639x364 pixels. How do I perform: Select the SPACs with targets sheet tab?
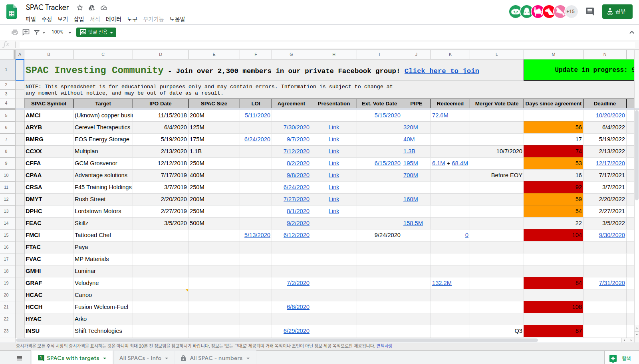(x=73, y=358)
